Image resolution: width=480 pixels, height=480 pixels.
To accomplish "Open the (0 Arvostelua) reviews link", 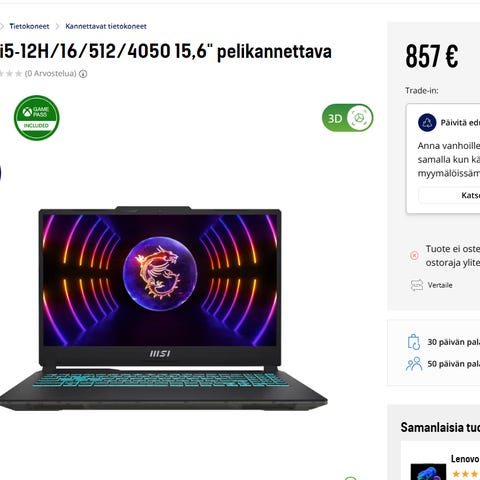I will (50, 73).
